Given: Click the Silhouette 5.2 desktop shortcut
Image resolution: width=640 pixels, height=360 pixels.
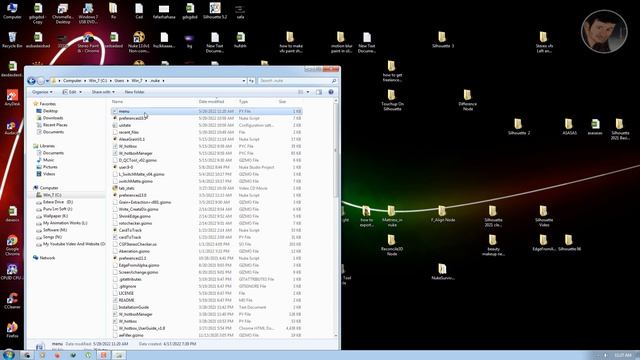Looking at the screenshot, I should (x=215, y=11).
